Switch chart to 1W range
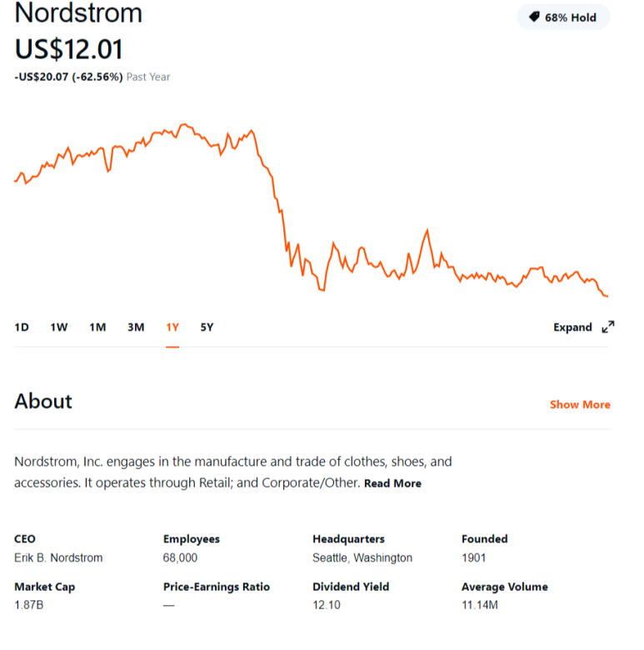 (59, 327)
